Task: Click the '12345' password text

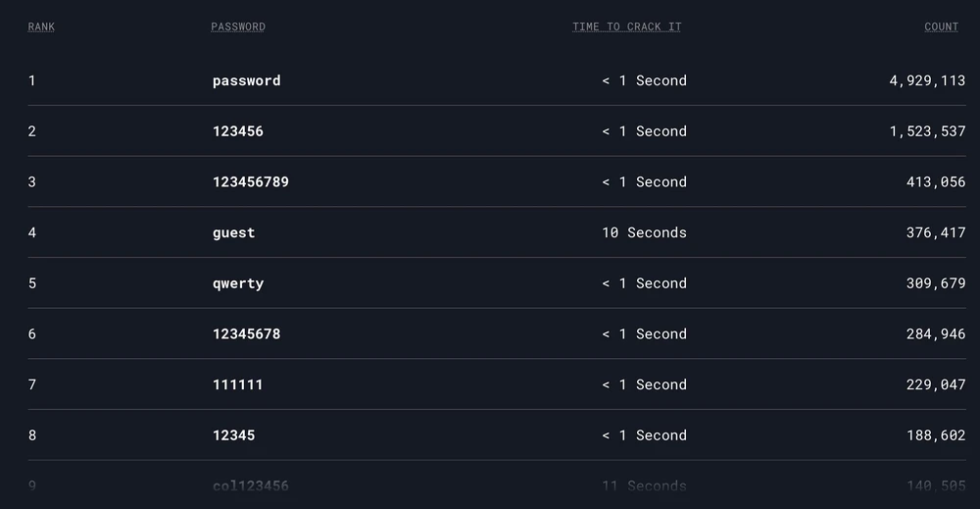Action: click(x=233, y=435)
